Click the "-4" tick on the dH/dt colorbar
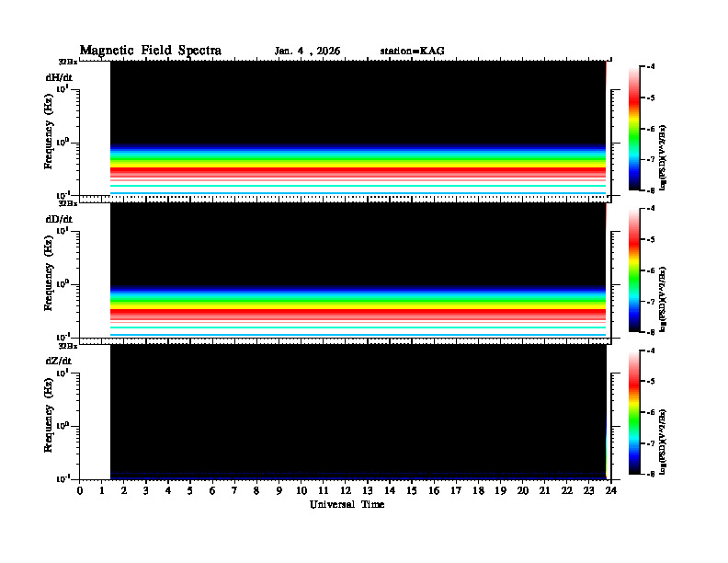Screen dimensions: 728x563 click(x=652, y=66)
